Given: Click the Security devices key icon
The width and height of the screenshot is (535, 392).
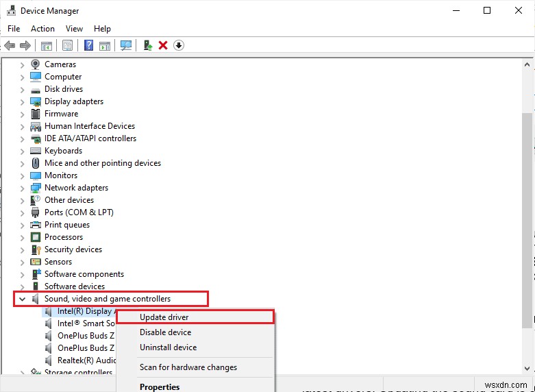Looking at the screenshot, I should 36,249.
